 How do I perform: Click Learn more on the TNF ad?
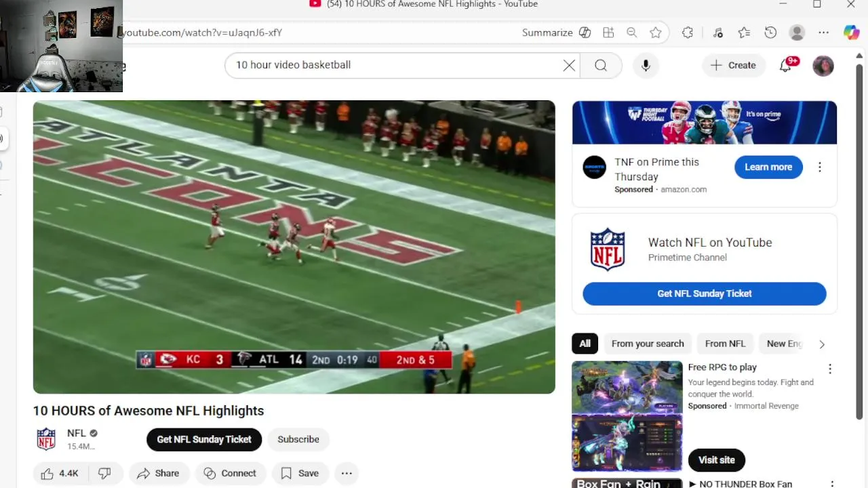tap(768, 167)
